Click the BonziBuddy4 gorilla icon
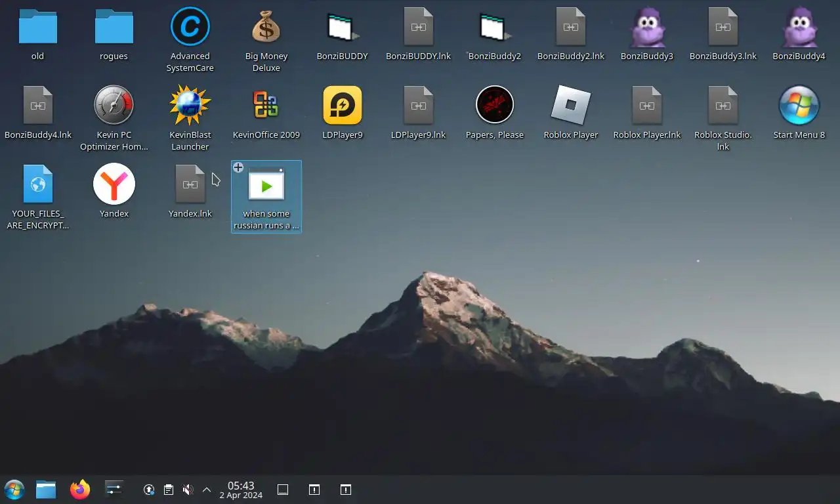 [799, 27]
